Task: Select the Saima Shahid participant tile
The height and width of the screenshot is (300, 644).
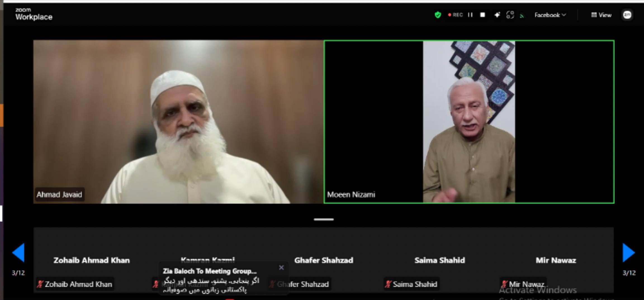Action: [440, 260]
